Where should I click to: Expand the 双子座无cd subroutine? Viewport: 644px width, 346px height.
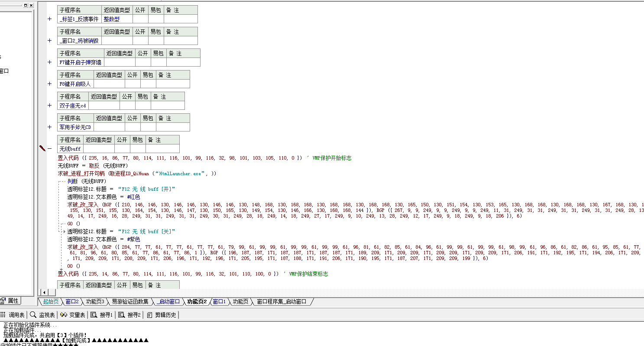coord(49,106)
